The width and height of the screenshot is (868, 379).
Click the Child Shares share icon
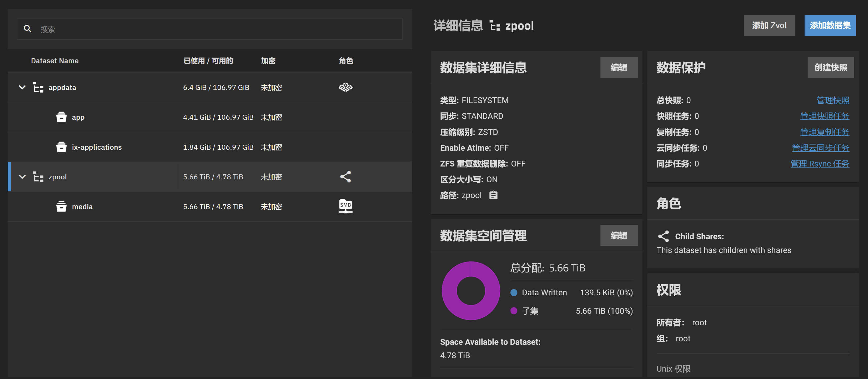(663, 236)
